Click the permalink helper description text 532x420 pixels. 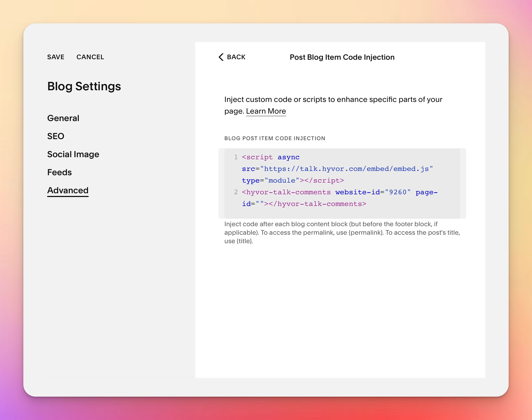point(342,233)
